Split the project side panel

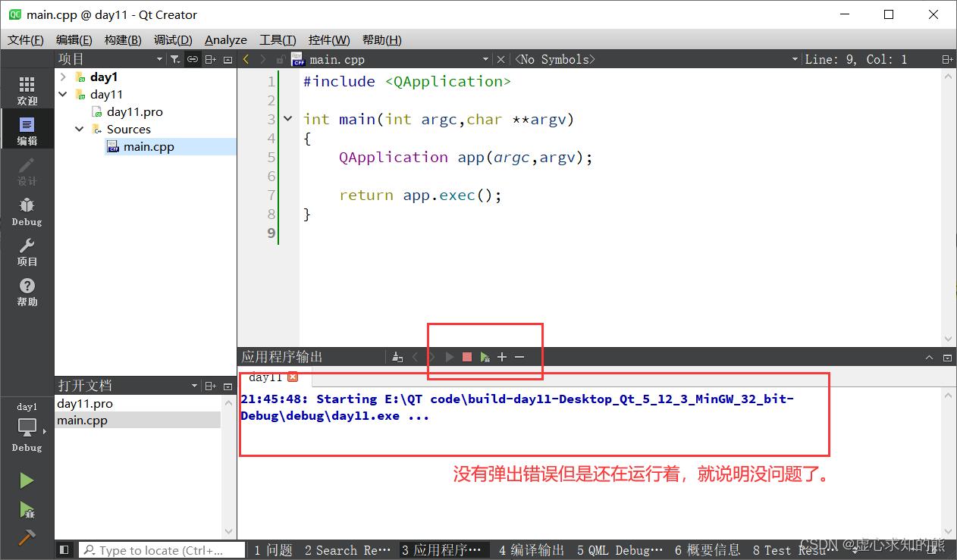[211, 59]
